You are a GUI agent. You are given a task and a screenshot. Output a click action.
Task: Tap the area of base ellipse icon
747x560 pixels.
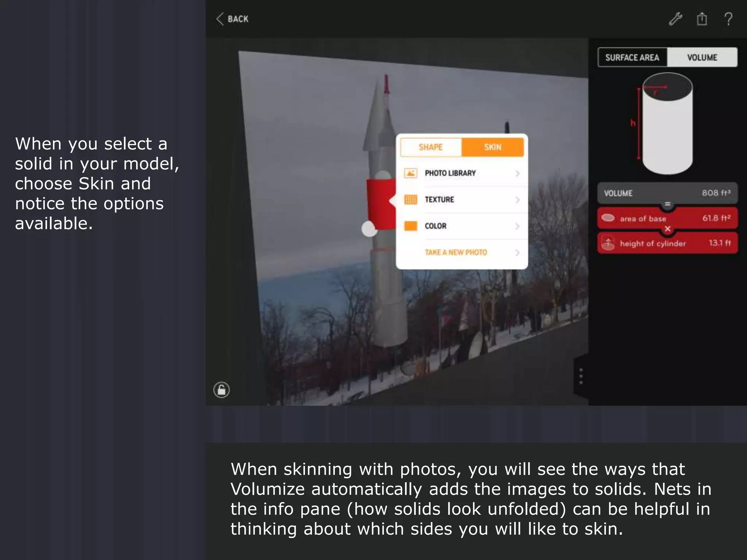pyautogui.click(x=608, y=218)
